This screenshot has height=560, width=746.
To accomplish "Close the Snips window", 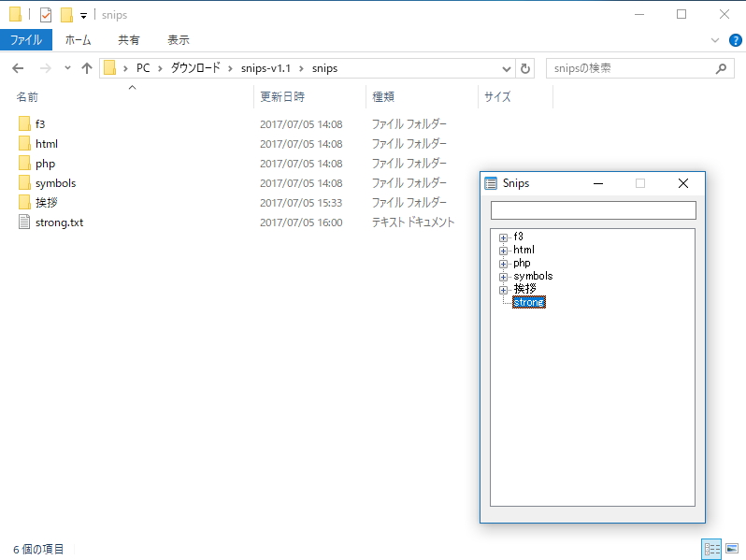I will click(683, 183).
